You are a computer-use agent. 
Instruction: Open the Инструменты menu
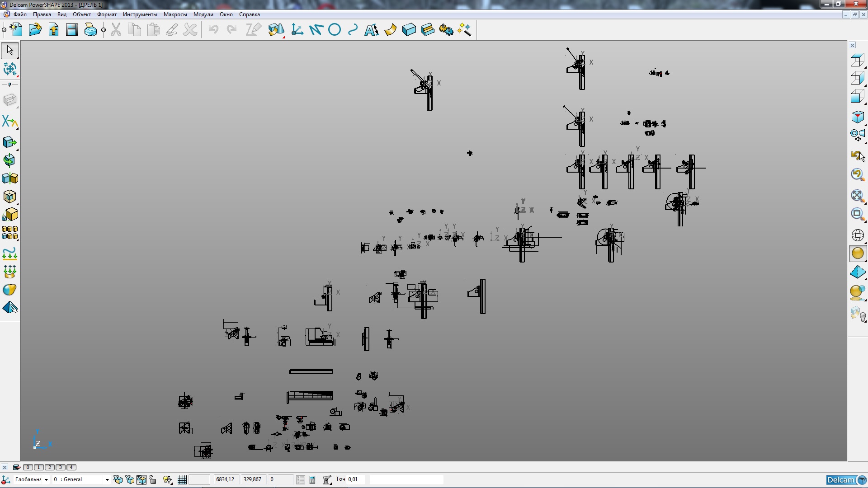(140, 14)
